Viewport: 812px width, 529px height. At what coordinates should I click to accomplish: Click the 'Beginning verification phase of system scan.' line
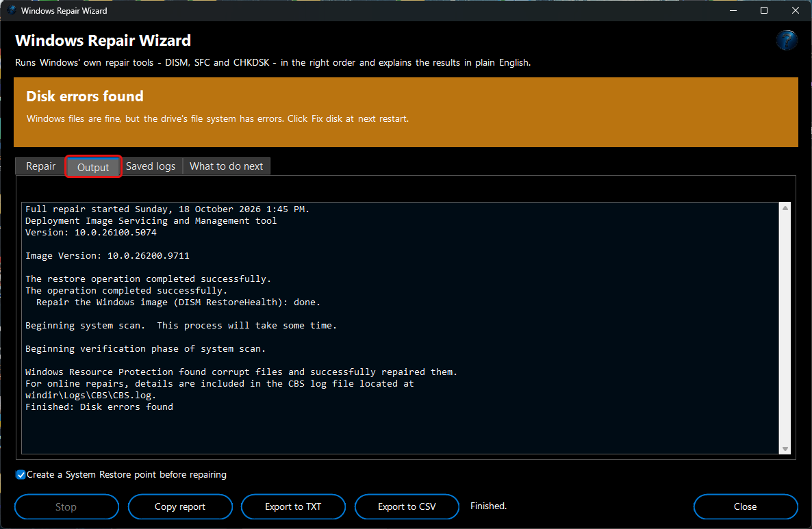pos(146,349)
